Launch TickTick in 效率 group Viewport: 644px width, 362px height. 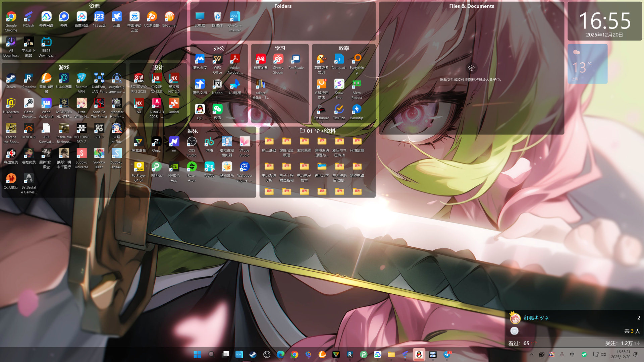pyautogui.click(x=339, y=110)
